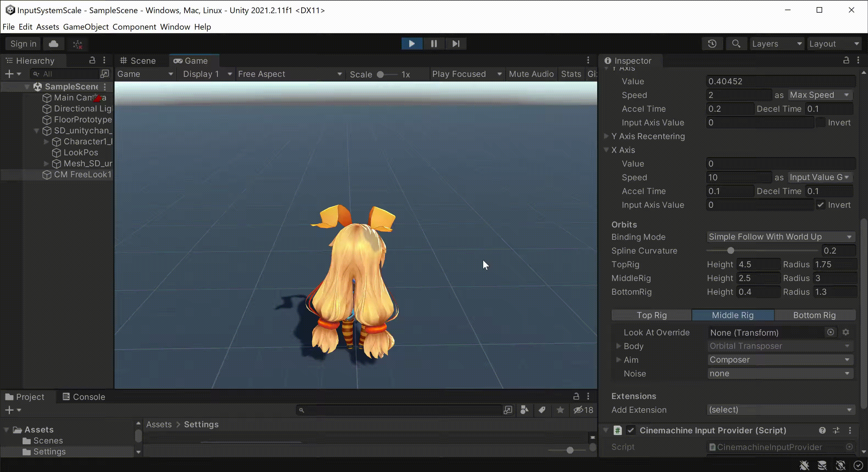868x472 pixels.
Task: Click the Step forward button
Action: click(x=456, y=44)
